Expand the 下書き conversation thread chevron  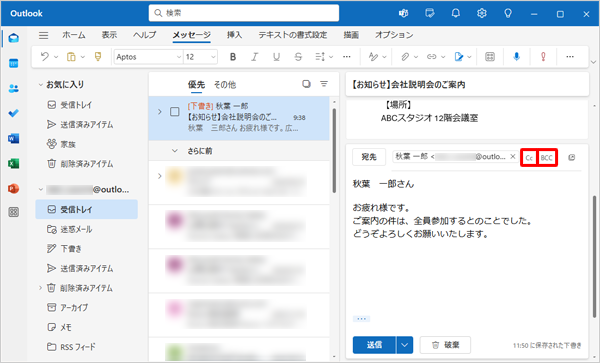pos(160,112)
